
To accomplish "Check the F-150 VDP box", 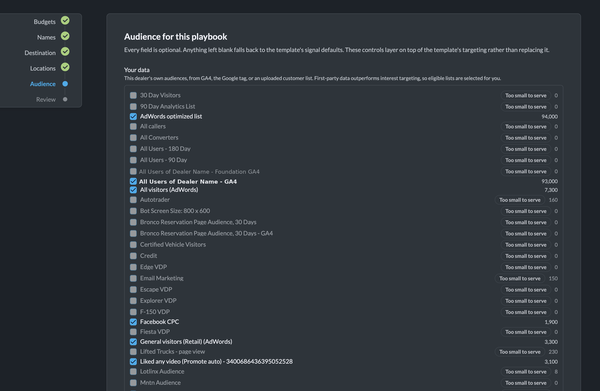I will [x=133, y=312].
